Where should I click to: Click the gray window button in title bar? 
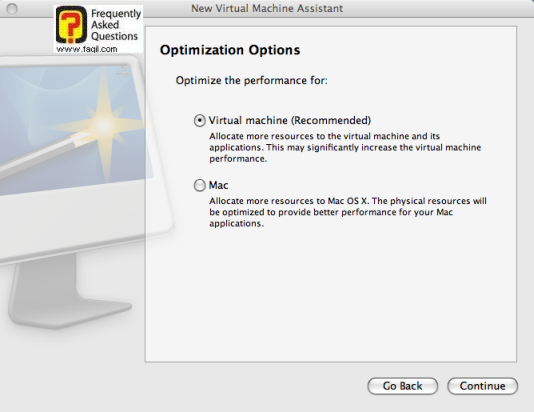pyautogui.click(x=12, y=9)
